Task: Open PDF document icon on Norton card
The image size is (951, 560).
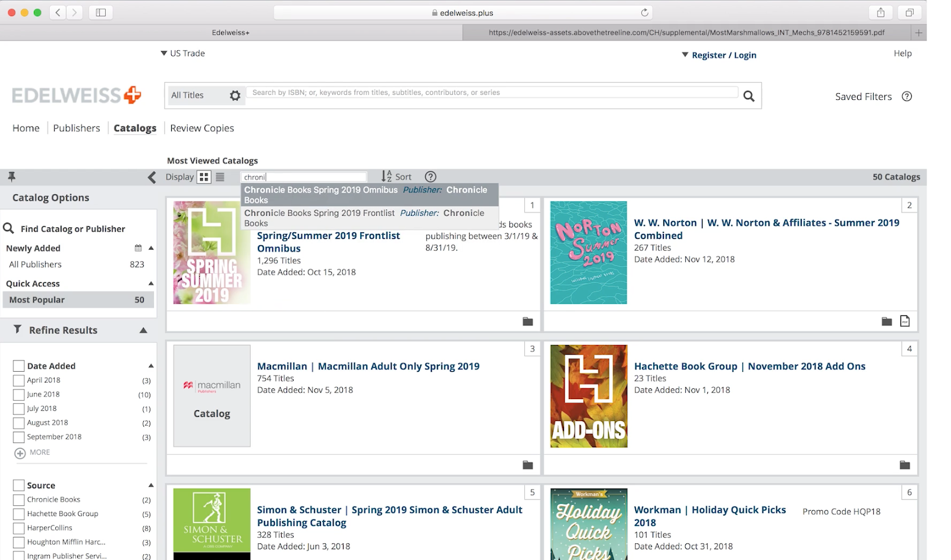Action: 905,321
